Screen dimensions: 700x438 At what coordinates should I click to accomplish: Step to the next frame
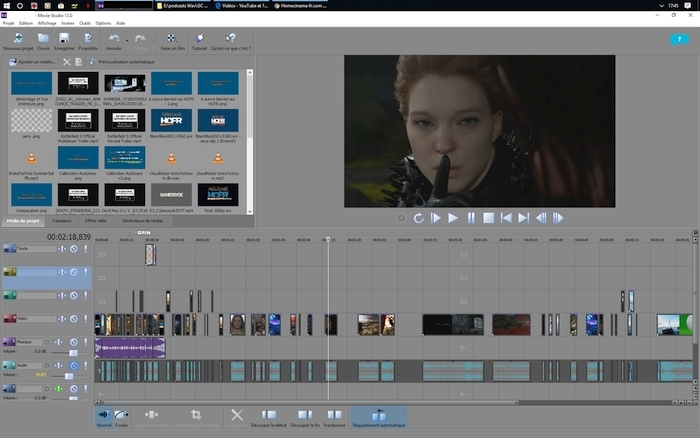point(558,218)
